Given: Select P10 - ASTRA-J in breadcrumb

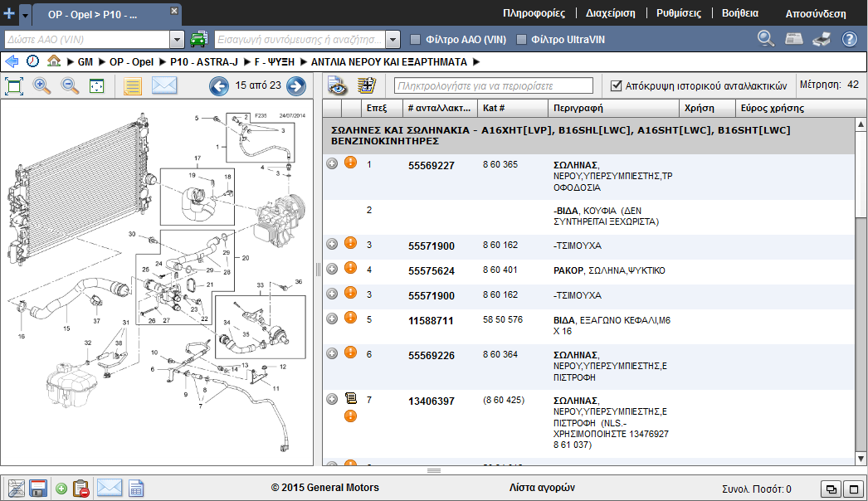Looking at the screenshot, I should [203, 62].
